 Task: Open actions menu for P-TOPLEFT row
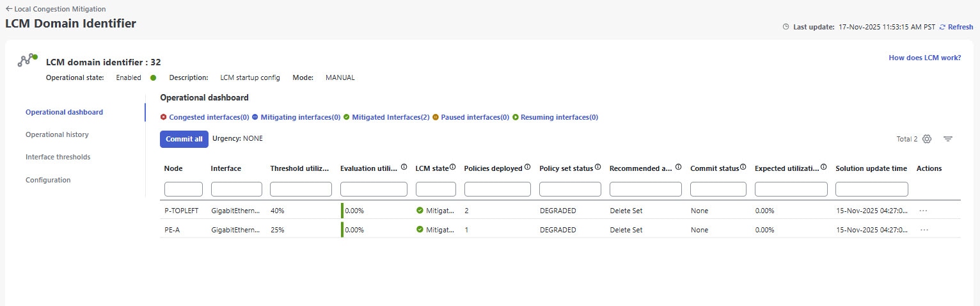pyautogui.click(x=924, y=210)
